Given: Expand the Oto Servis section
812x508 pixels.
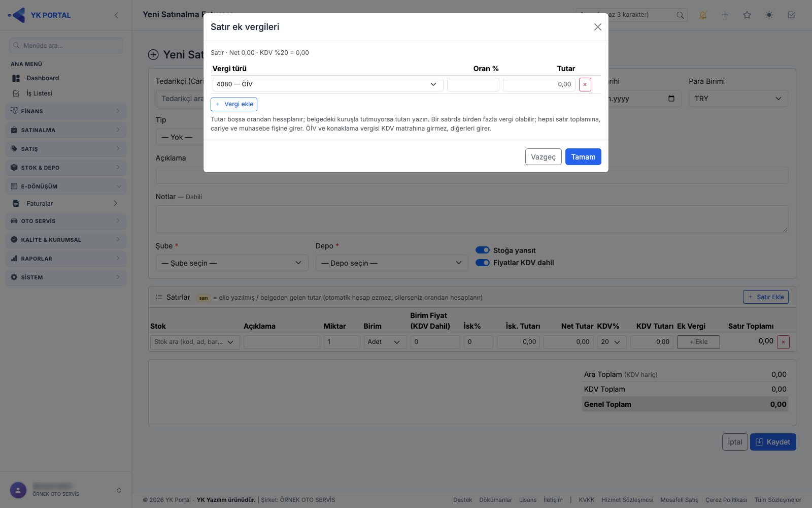Looking at the screenshot, I should pos(66,221).
